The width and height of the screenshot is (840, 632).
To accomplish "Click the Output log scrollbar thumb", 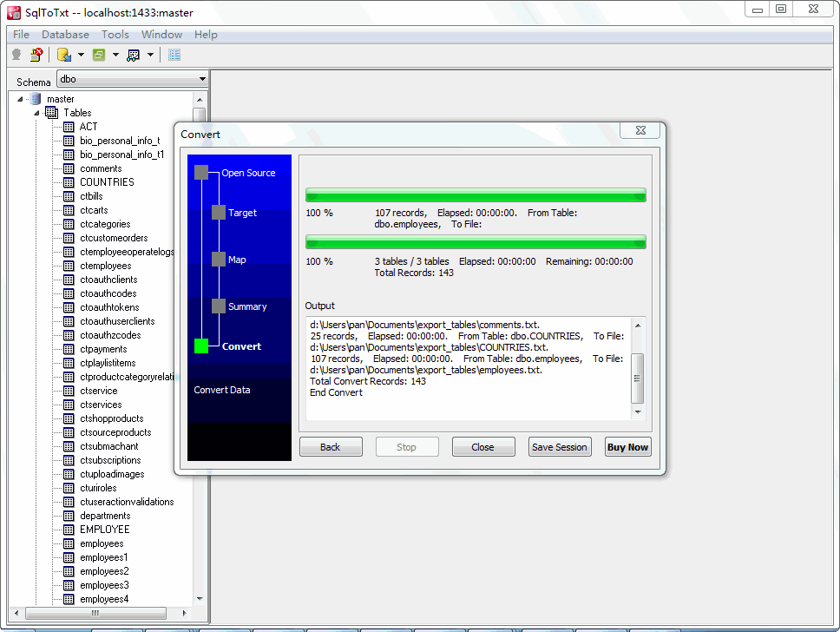I will coord(638,378).
